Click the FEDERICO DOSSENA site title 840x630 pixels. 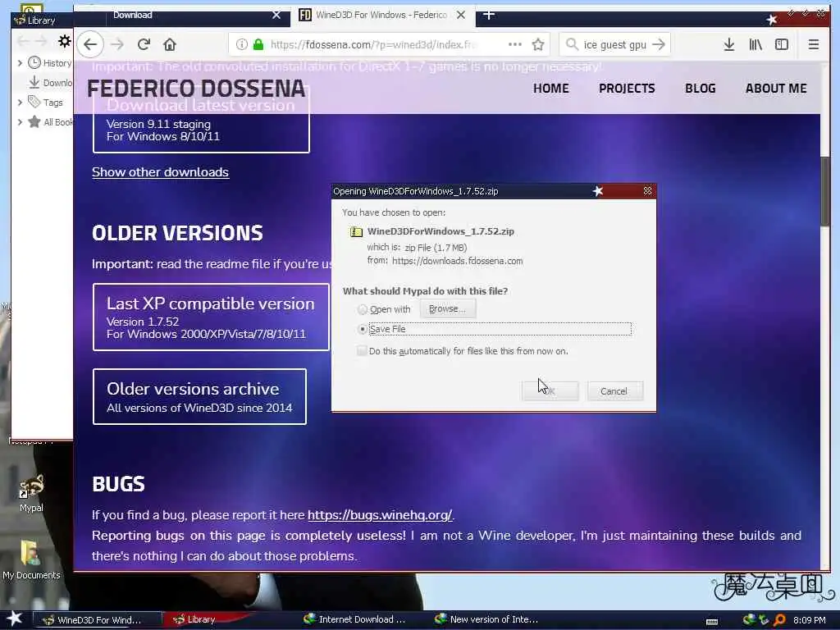[x=196, y=89]
